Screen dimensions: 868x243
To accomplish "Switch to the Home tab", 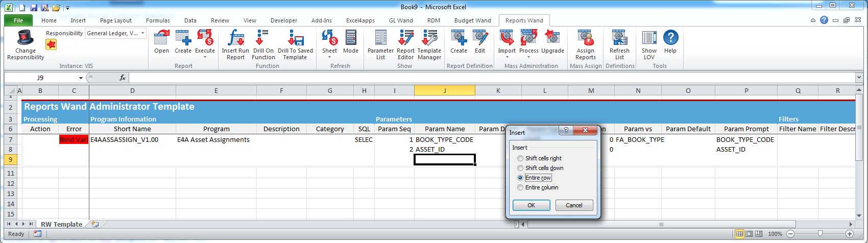I will coord(49,20).
